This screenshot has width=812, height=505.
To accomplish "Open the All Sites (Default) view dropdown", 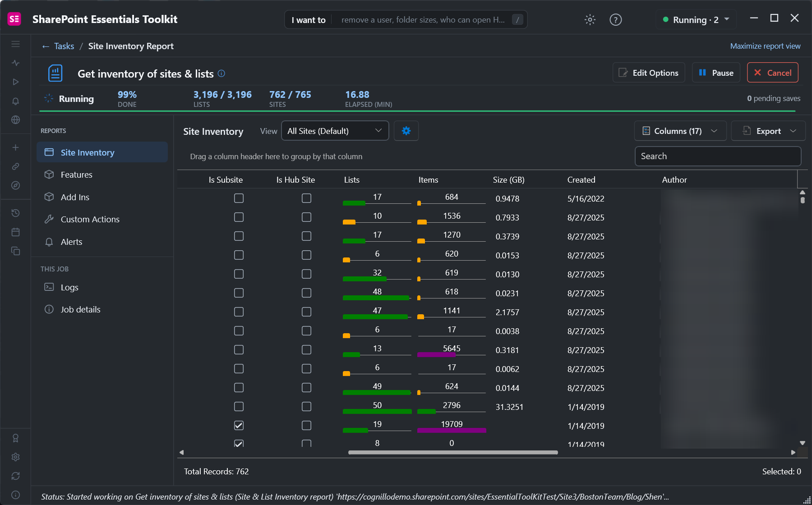I will 335,131.
